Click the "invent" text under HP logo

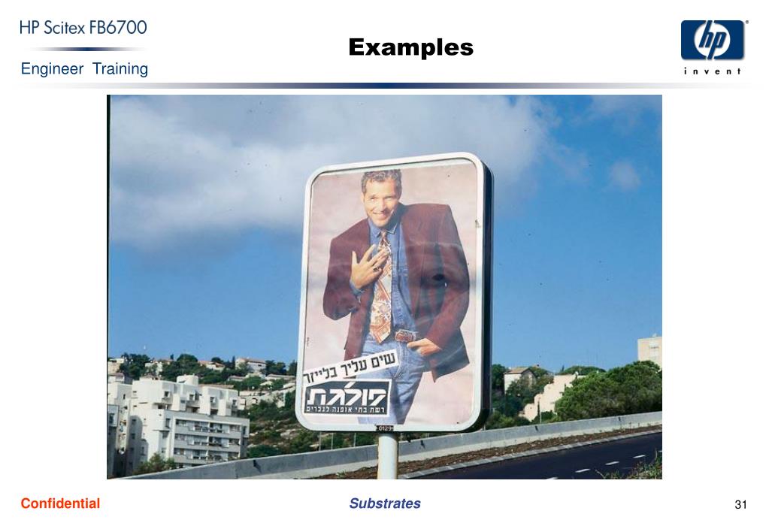[712, 71]
